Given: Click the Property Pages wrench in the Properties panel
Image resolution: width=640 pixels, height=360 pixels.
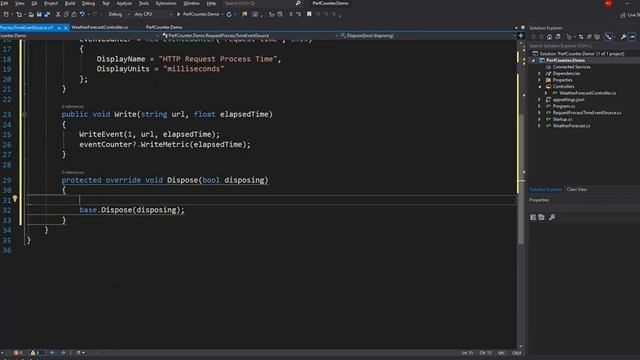Looking at the screenshot, I should pyautogui.click(x=552, y=217).
